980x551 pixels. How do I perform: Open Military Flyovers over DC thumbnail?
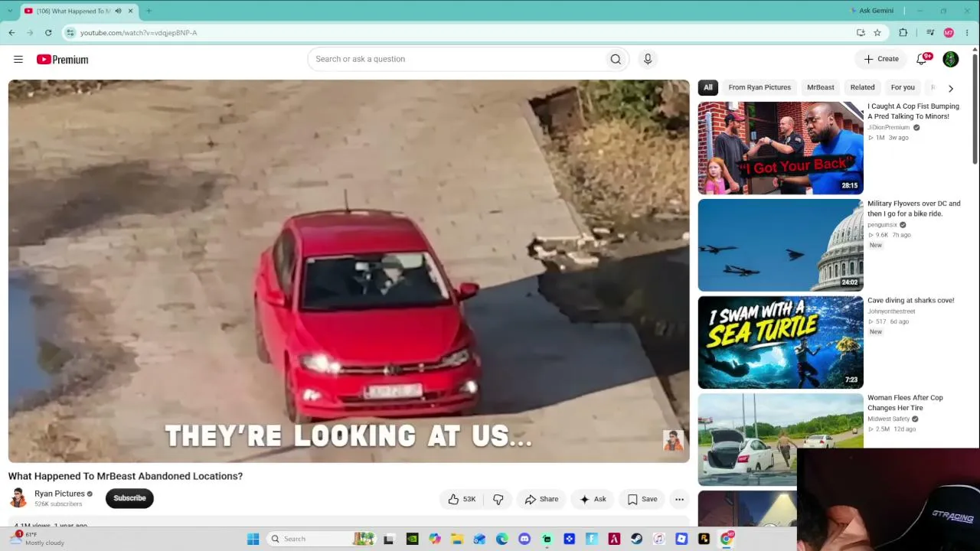[780, 246]
